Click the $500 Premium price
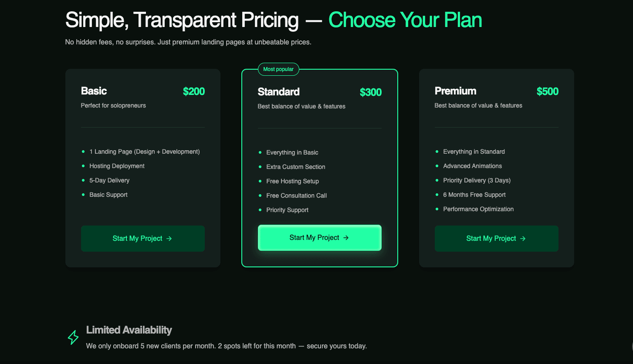 tap(547, 91)
